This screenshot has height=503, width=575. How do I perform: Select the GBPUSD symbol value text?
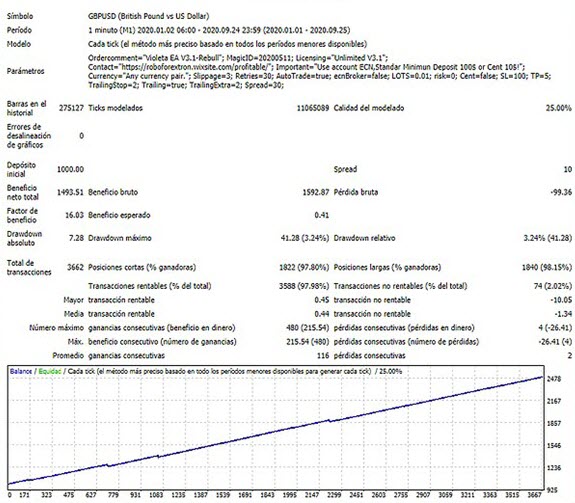tap(149, 16)
